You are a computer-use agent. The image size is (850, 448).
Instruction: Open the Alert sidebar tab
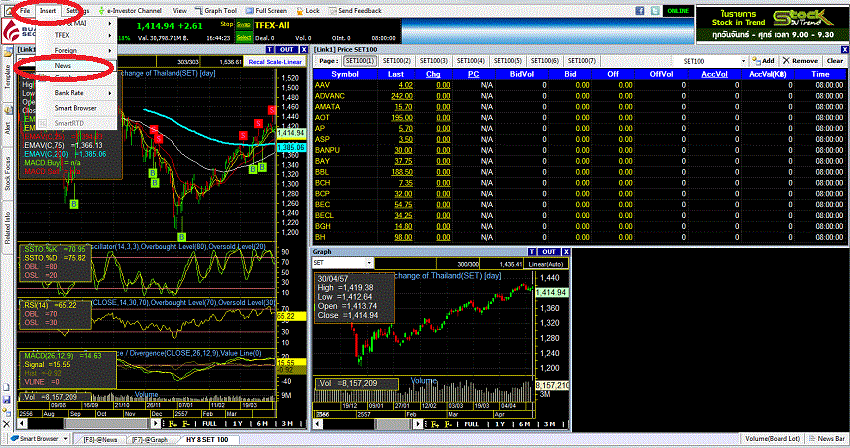tap(8, 124)
